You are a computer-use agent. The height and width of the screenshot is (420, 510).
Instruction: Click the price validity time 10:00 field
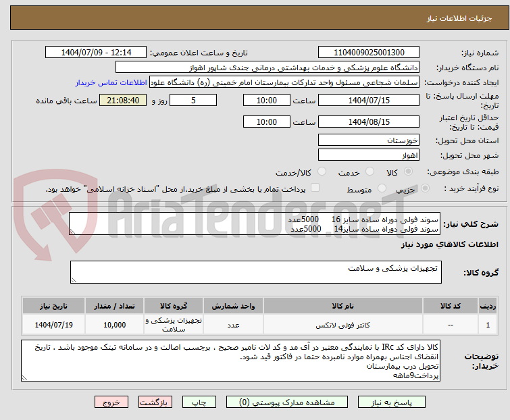click(267, 122)
